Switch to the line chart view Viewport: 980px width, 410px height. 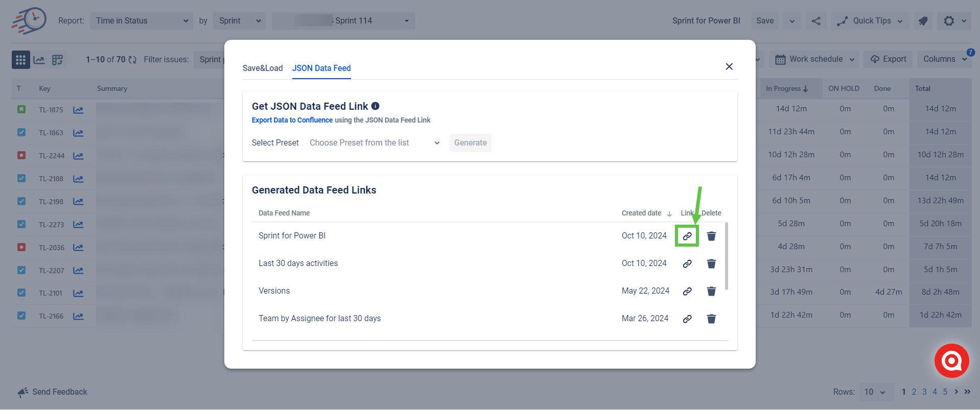coord(39,60)
